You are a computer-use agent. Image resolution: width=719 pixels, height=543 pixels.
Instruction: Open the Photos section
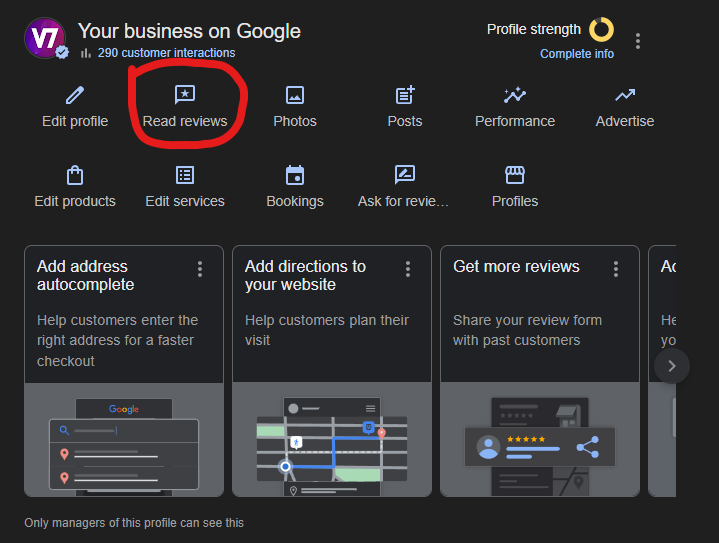(294, 95)
